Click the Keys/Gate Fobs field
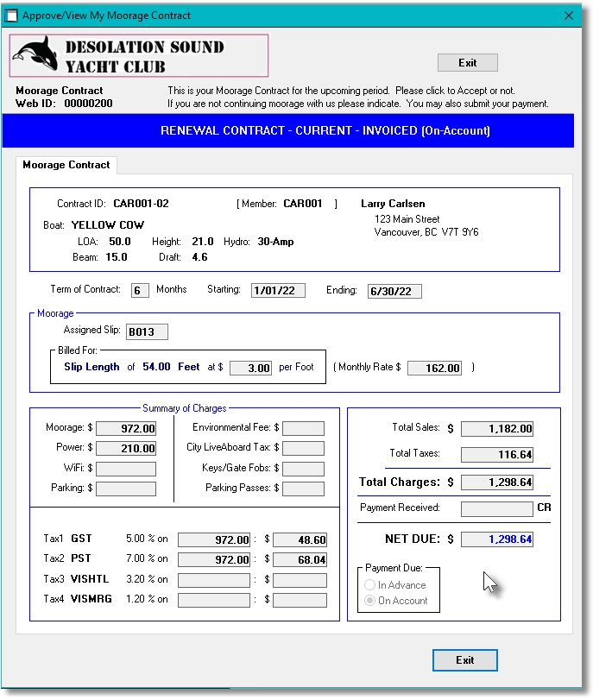Image resolution: width=593 pixels, height=700 pixels. [304, 469]
